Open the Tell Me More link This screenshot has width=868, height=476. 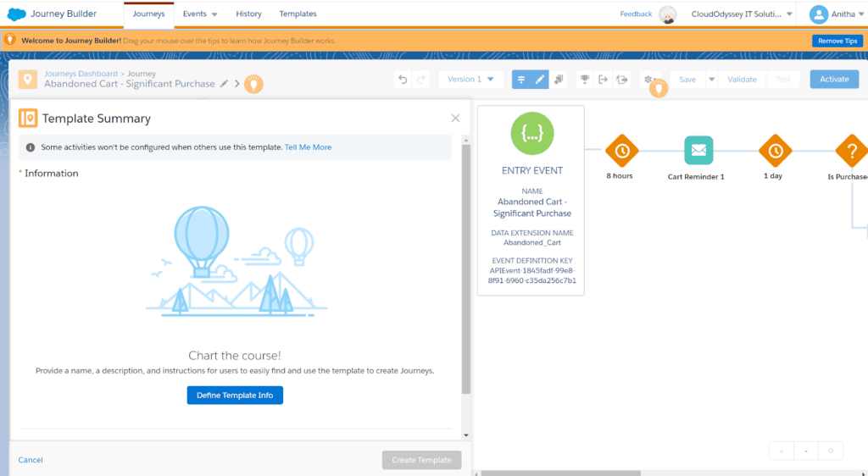tap(308, 147)
